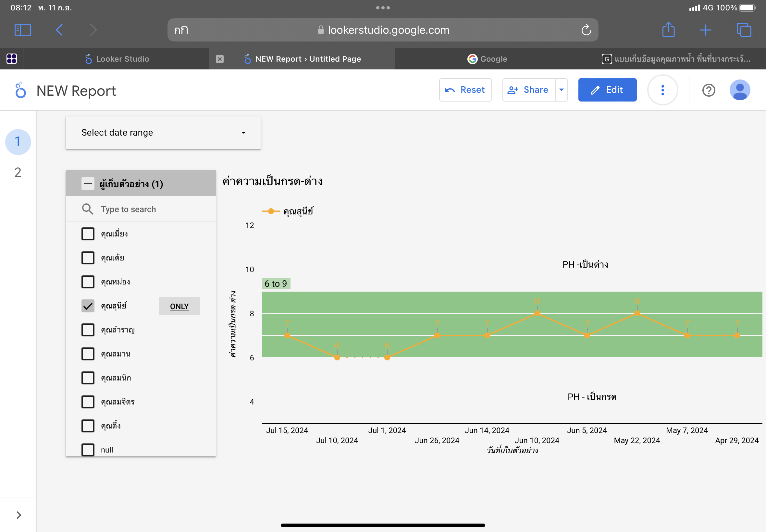Go to report page 2
The height and width of the screenshot is (532, 766).
[x=18, y=172]
